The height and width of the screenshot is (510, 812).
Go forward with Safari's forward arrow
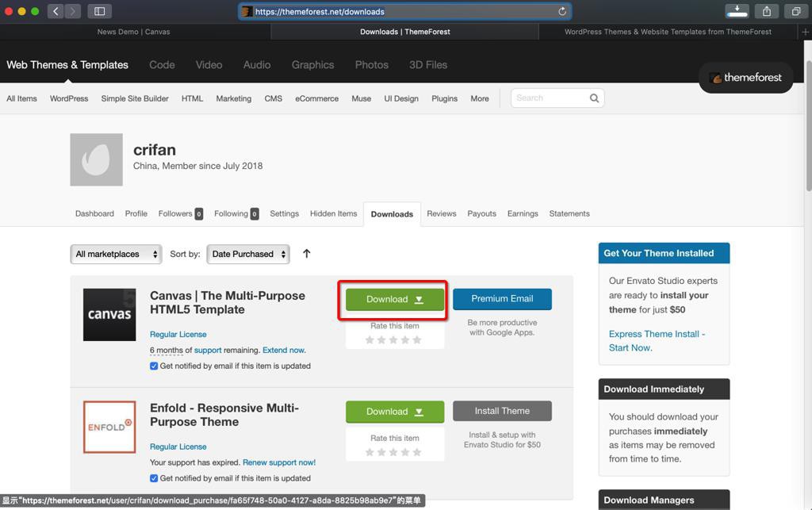point(73,11)
